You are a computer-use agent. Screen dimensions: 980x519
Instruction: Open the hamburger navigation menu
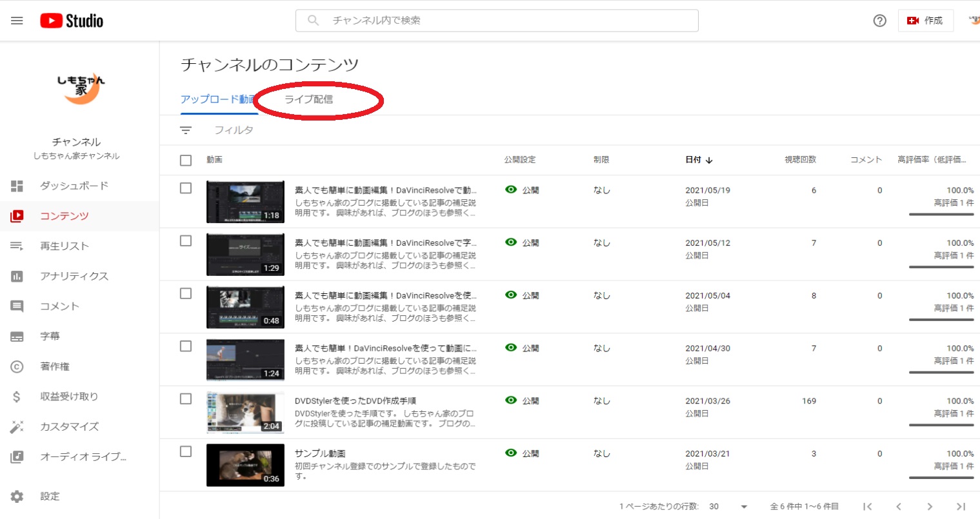pyautogui.click(x=17, y=21)
